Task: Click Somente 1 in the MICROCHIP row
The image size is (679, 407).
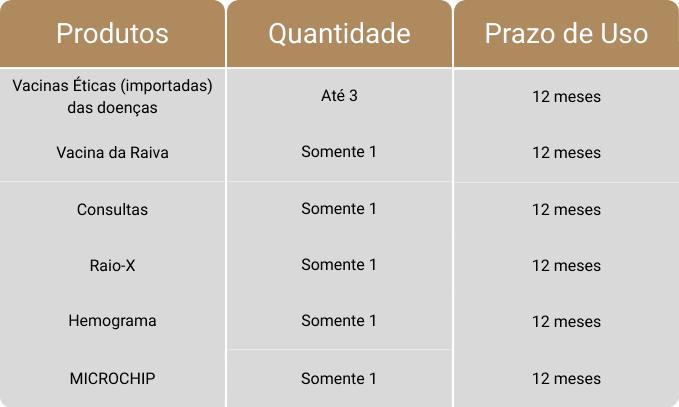Action: pos(339,379)
